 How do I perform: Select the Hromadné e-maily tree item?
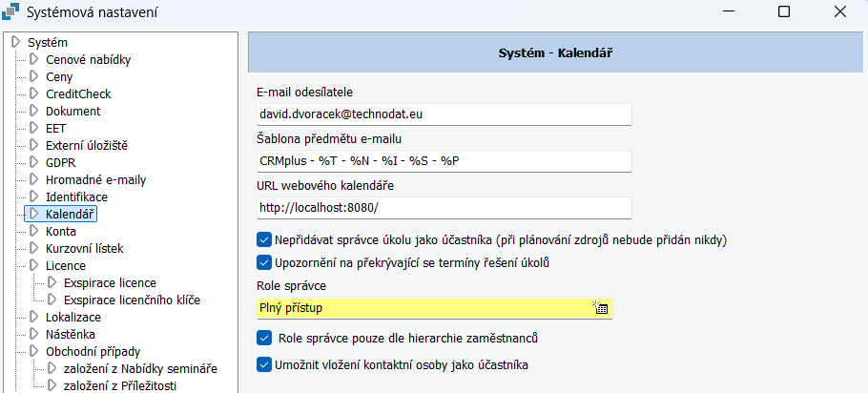pos(95,179)
